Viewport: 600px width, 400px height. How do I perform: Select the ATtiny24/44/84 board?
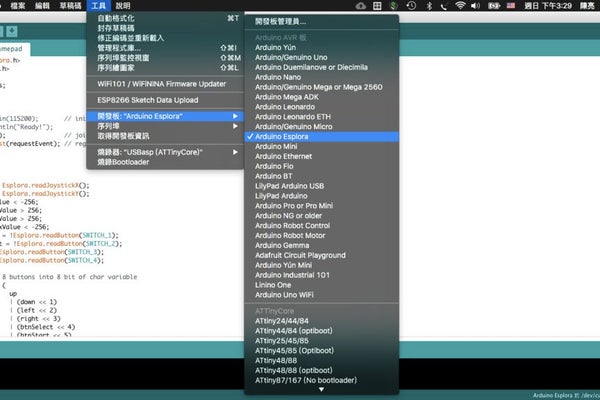click(321, 321)
